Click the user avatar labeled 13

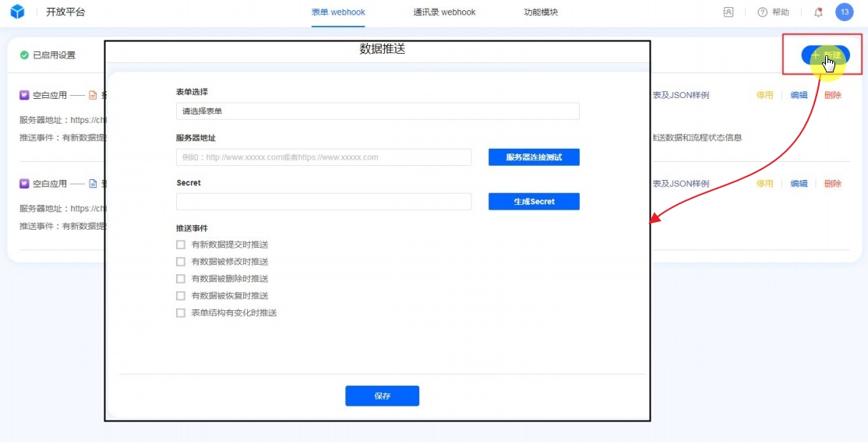[844, 12]
